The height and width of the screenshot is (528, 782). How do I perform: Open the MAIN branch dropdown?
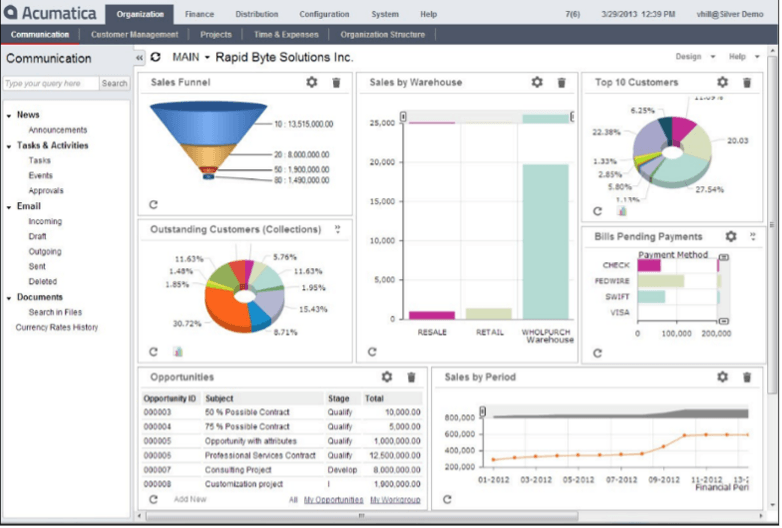coord(191,57)
